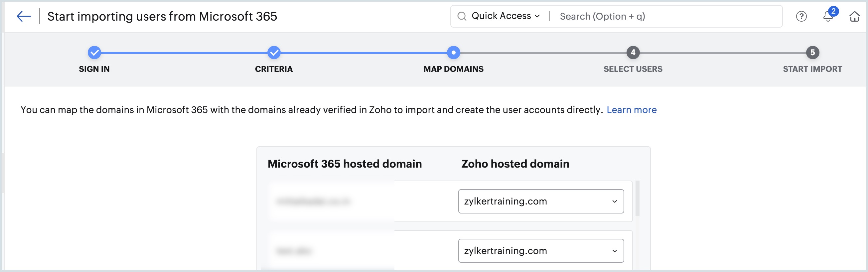Click the SELECT USERS step label
Screen dimensions: 868x272
[x=633, y=69]
